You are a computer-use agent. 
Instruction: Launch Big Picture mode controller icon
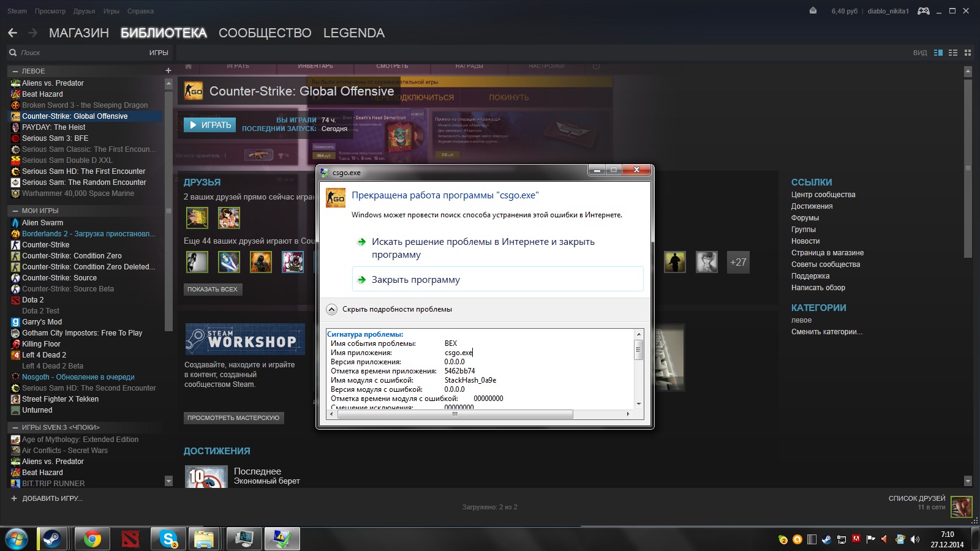[x=923, y=11]
